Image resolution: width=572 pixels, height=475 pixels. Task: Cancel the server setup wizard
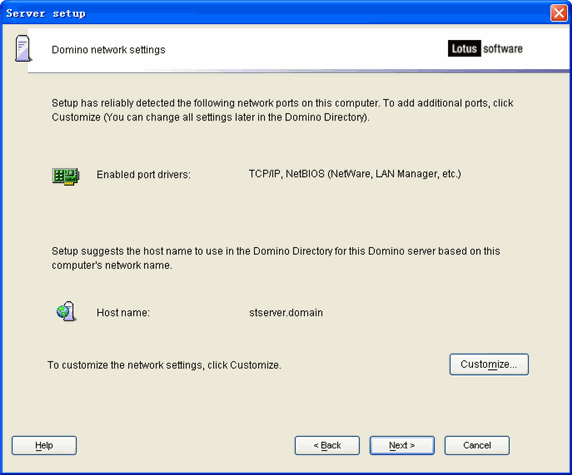pos(477,445)
